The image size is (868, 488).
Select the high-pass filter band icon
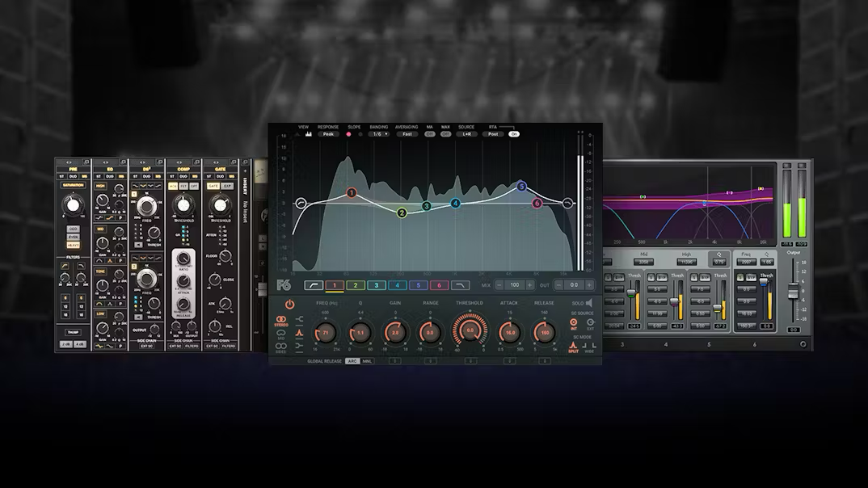click(313, 285)
